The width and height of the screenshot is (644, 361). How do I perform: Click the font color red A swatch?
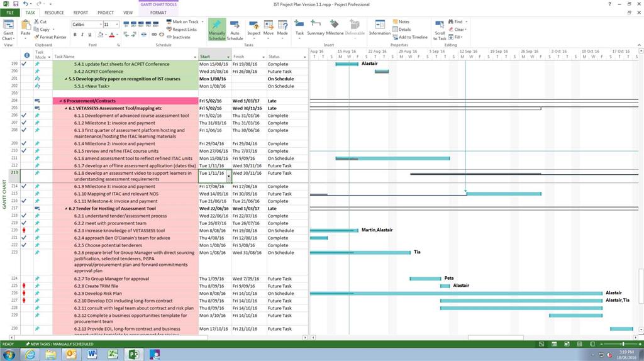112,35
